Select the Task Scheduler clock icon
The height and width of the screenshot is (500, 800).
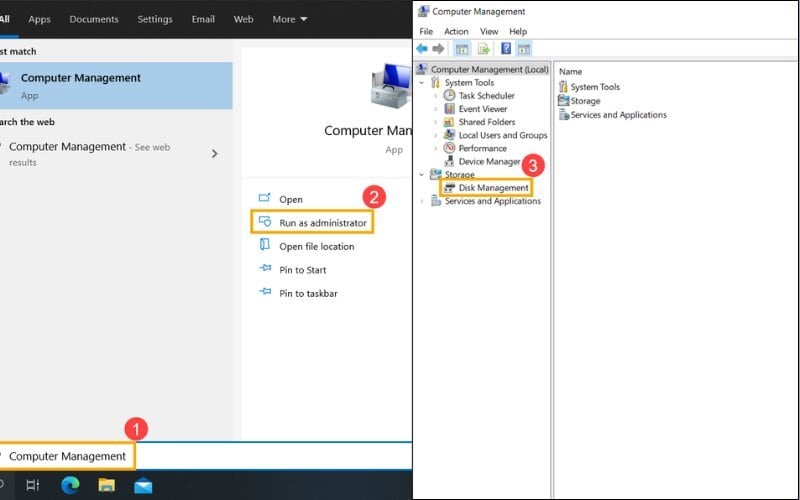coord(449,95)
